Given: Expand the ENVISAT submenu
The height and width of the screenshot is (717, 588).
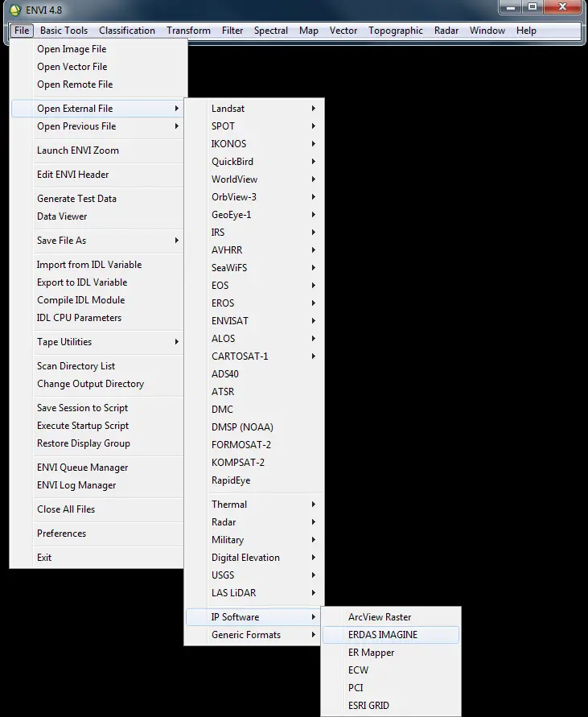Looking at the screenshot, I should [x=254, y=321].
